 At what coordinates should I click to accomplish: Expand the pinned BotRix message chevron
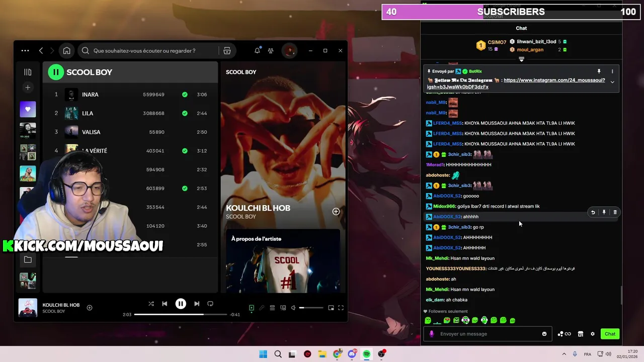tap(612, 82)
